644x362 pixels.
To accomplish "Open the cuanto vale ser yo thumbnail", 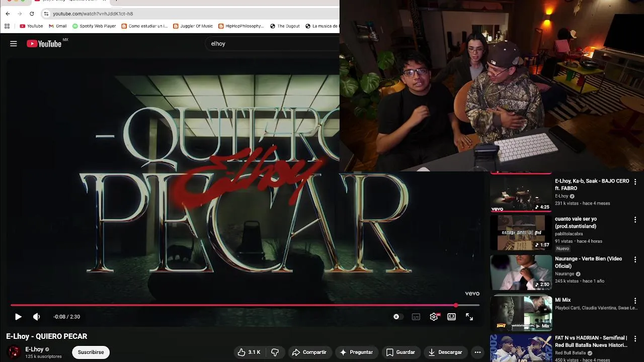I will (x=521, y=233).
